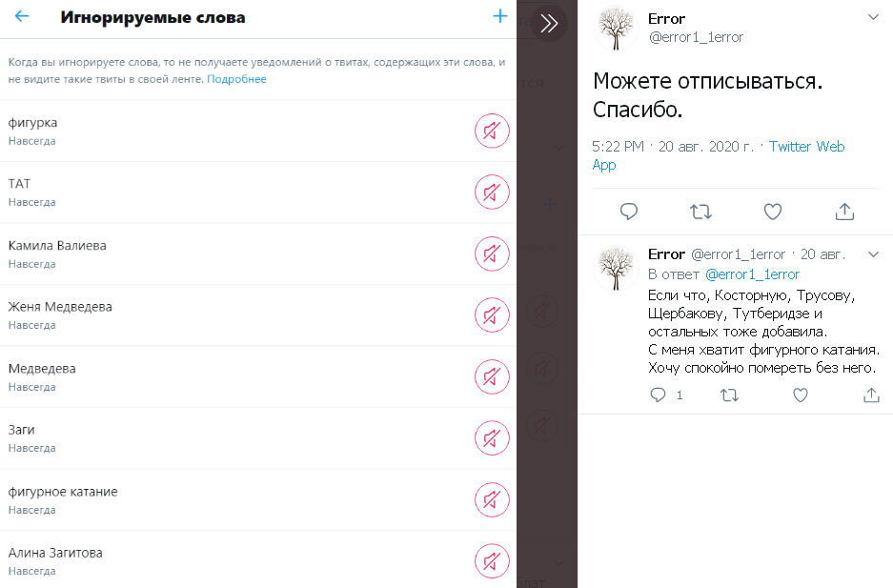893x588 pixels.
Task: Add a new muted word with plus icon
Action: click(500, 16)
